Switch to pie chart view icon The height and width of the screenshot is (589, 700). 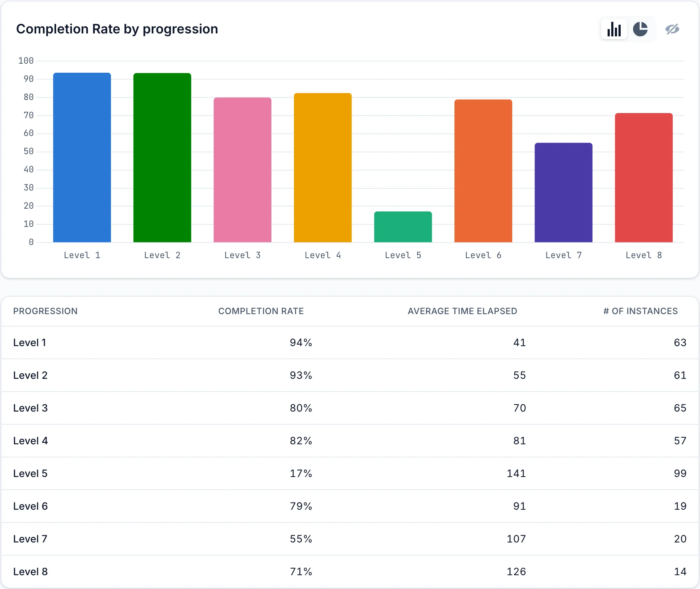coord(640,29)
